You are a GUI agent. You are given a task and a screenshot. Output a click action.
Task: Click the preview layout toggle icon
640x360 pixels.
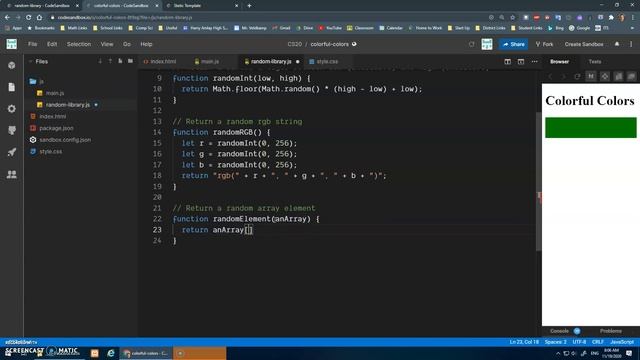click(521, 62)
